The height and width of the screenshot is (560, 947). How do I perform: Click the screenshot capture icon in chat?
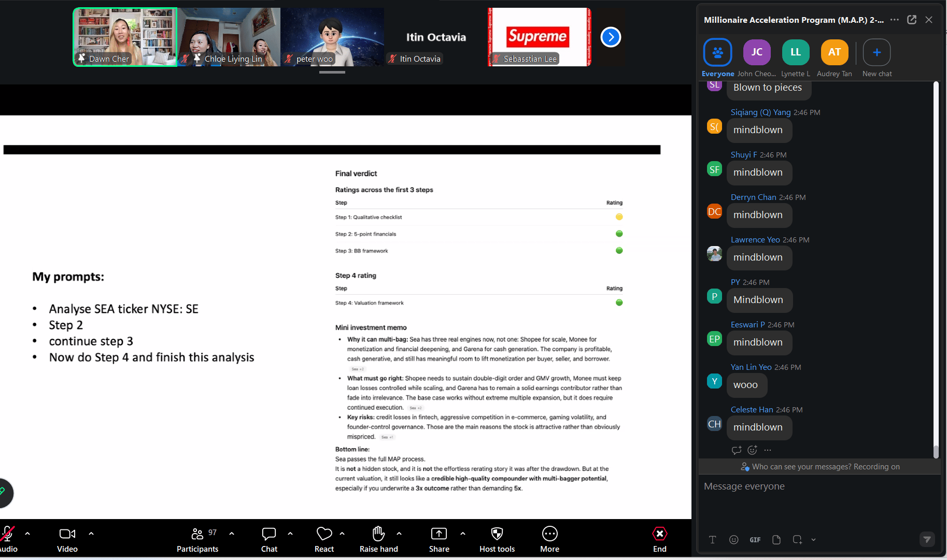tap(797, 540)
